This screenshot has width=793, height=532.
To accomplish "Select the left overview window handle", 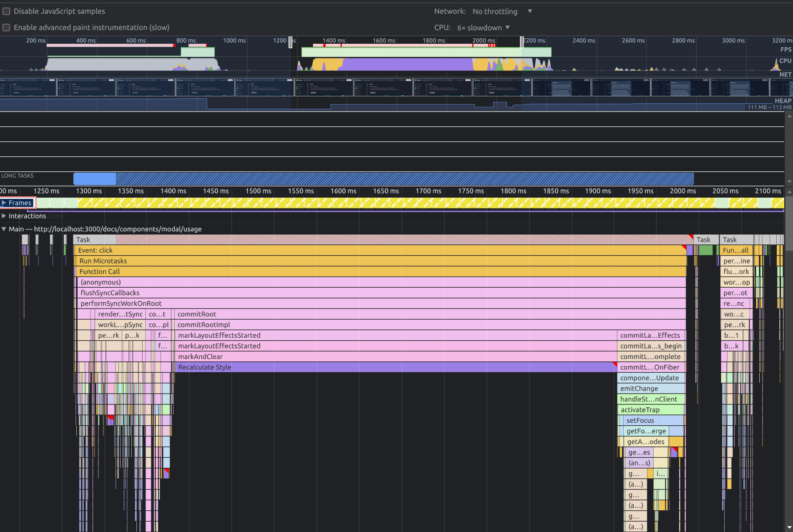I will tap(291, 42).
